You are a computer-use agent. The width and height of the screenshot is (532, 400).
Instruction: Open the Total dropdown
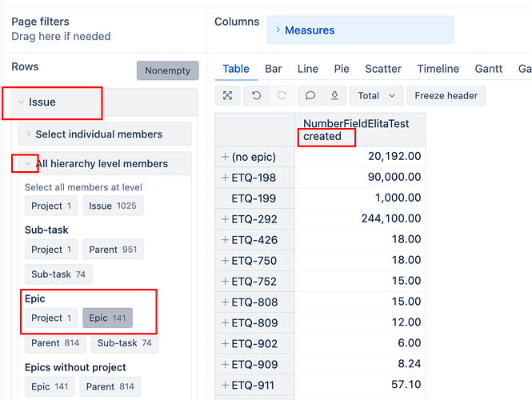[x=376, y=96]
